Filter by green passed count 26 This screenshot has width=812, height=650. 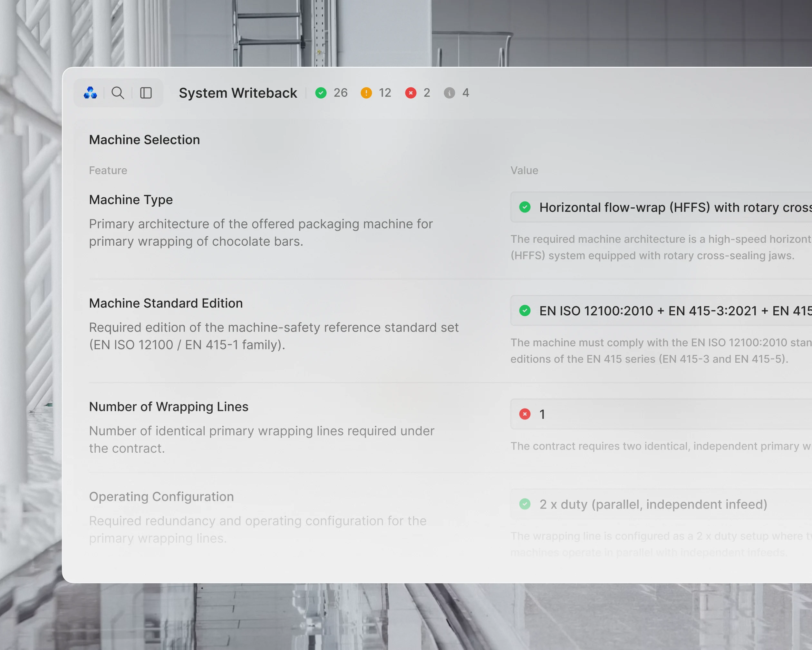(x=332, y=93)
